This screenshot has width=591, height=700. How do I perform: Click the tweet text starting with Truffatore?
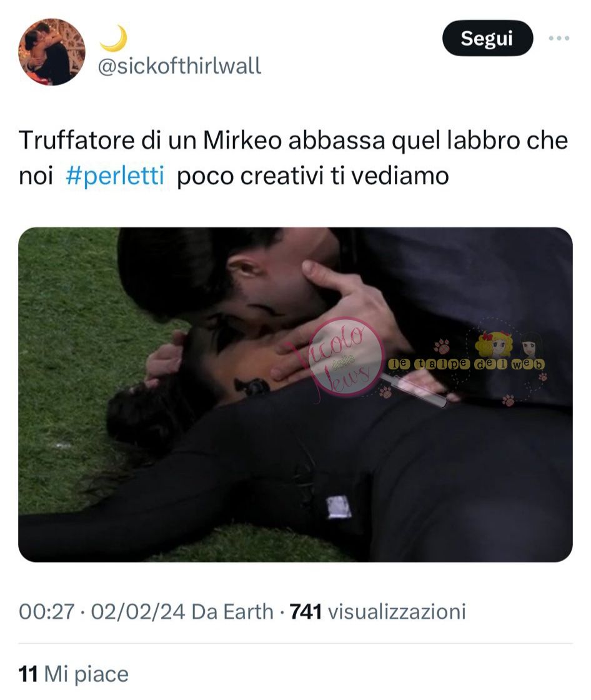[x=293, y=157]
